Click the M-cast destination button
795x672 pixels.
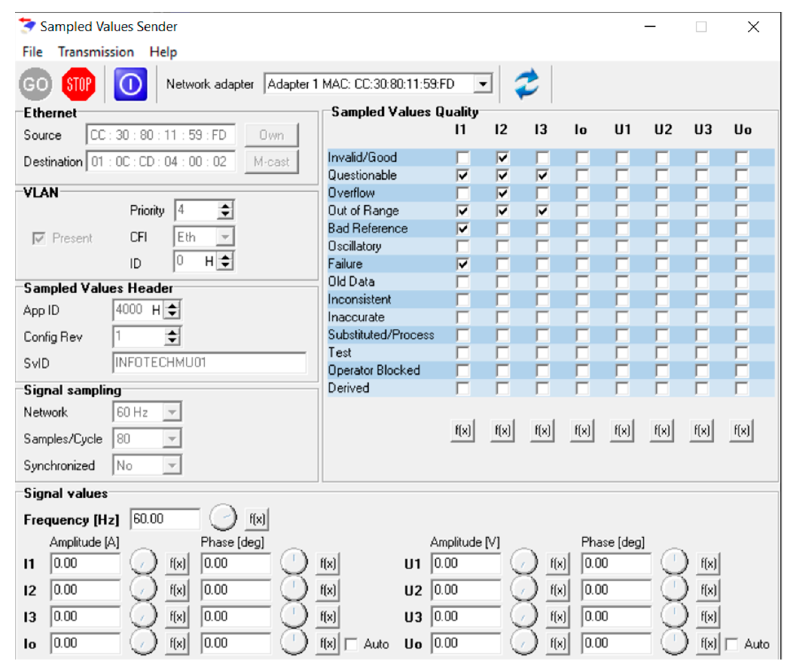(271, 162)
